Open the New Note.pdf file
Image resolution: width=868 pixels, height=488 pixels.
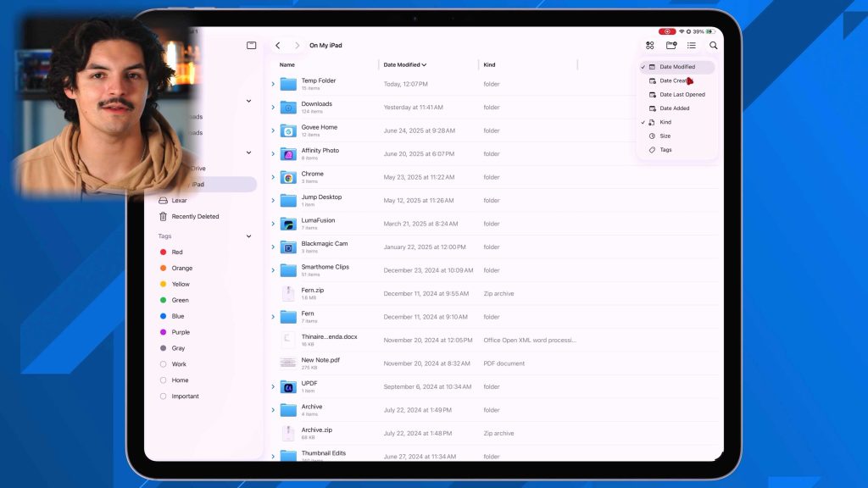(319, 361)
